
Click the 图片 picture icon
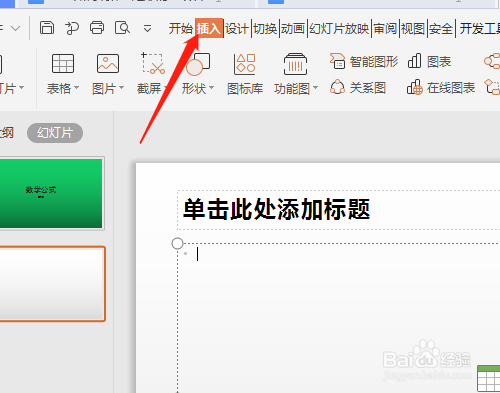tap(108, 63)
